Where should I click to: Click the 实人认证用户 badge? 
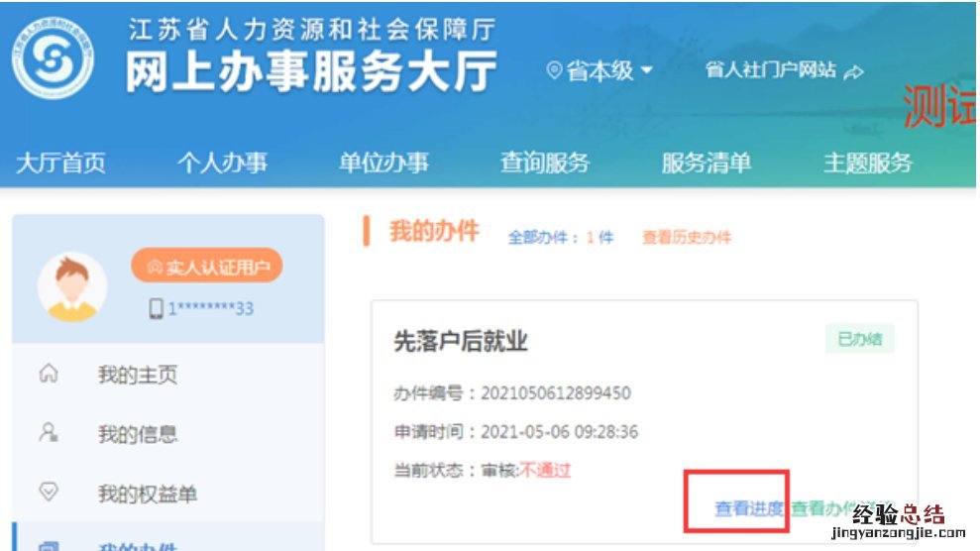click(x=207, y=267)
